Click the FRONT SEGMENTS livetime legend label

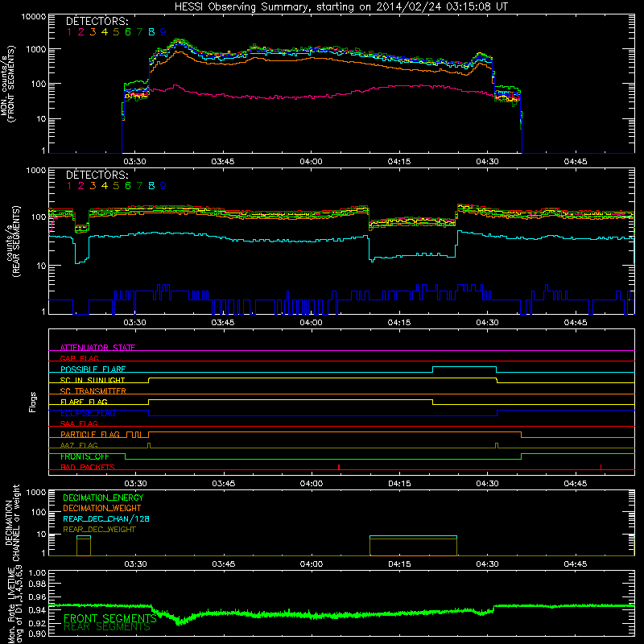point(110,618)
